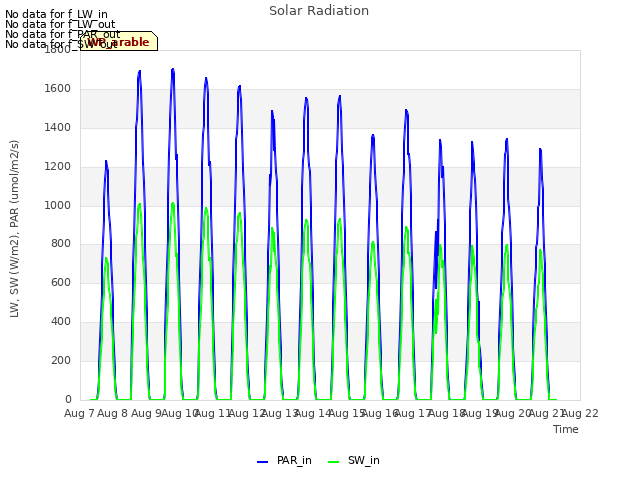Screen dimensions: 640x480
Task: Click the y-axis title LW, SW, PAR
Action: 14,229
